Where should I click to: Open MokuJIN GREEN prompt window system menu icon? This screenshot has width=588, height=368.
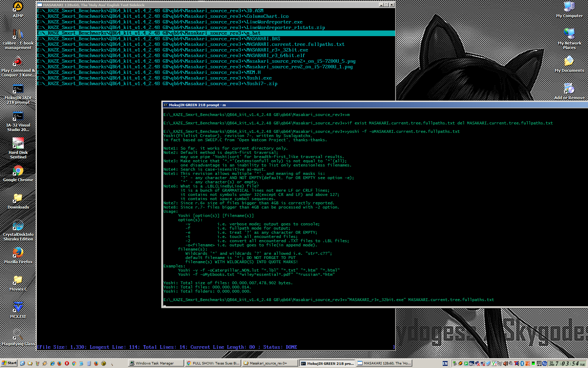[x=166, y=105]
